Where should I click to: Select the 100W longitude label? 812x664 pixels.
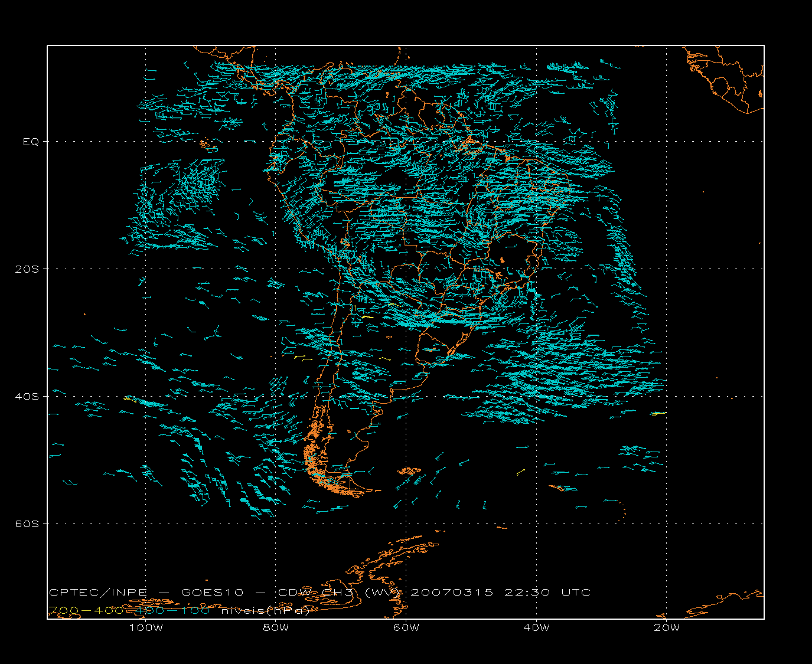146,628
